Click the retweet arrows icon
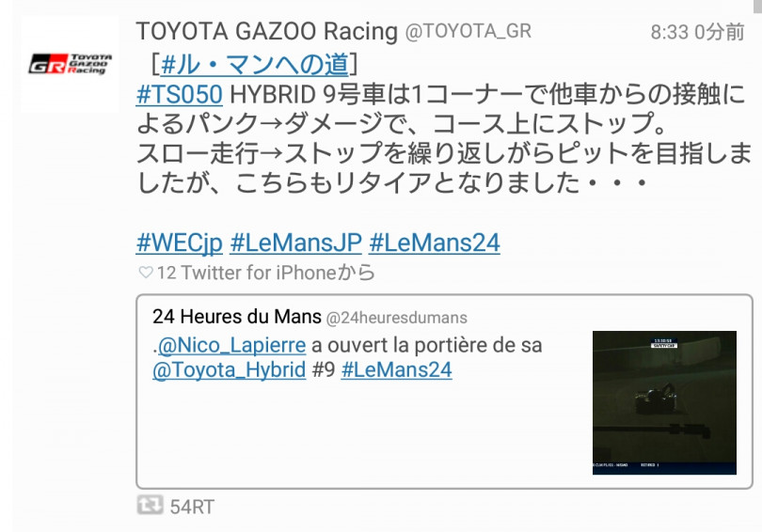The image size is (762, 532). (150, 506)
